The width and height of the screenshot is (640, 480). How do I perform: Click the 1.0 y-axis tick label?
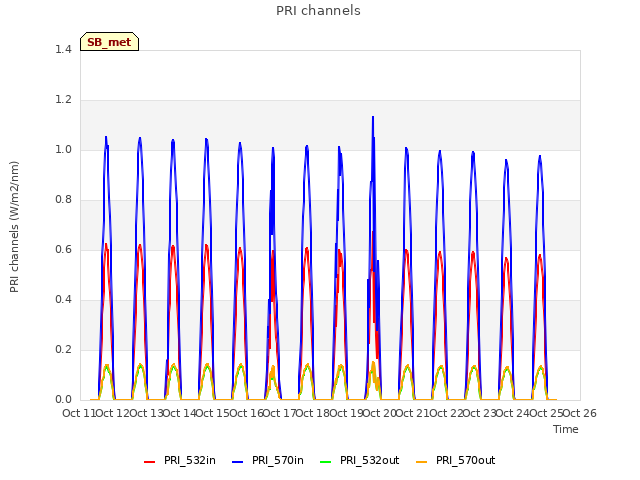[x=63, y=149]
